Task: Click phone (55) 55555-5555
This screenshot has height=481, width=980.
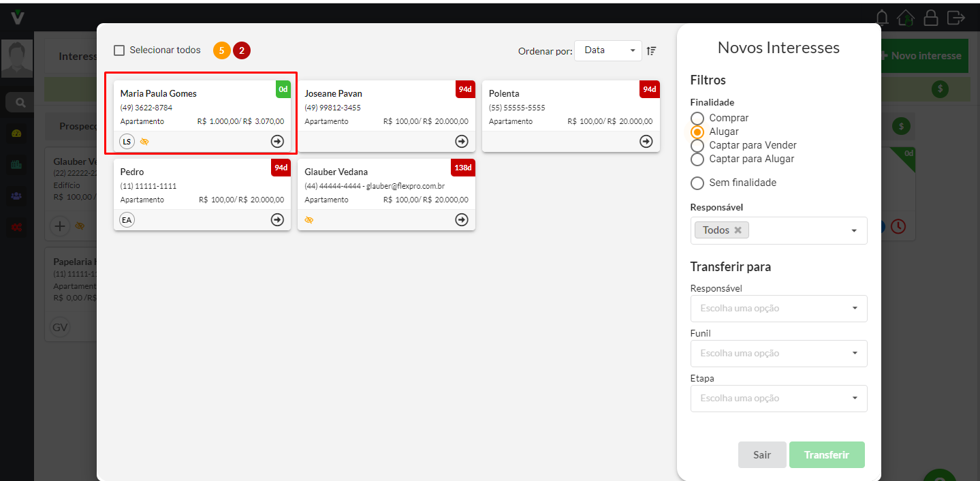Action: (x=517, y=108)
